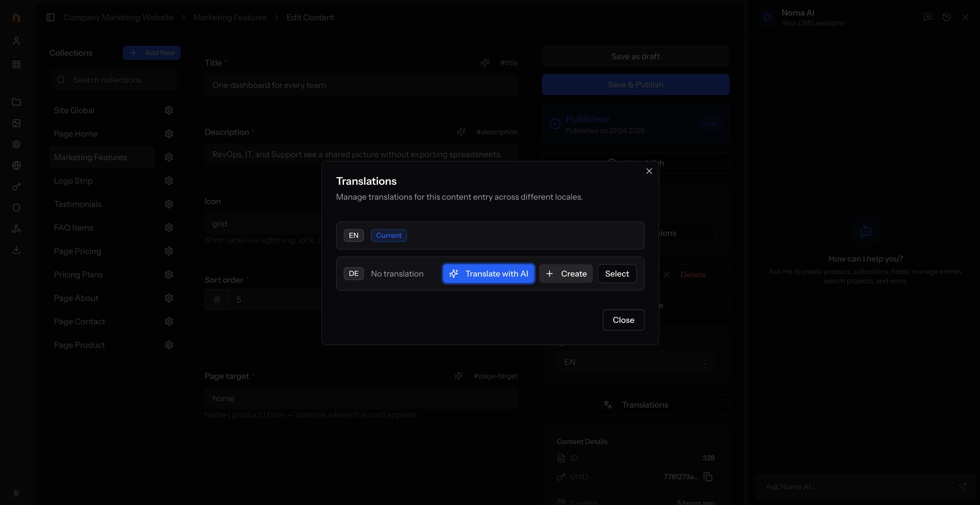Open settings gear for Logo Strip collection
Image resolution: width=980 pixels, height=505 pixels.
169,181
